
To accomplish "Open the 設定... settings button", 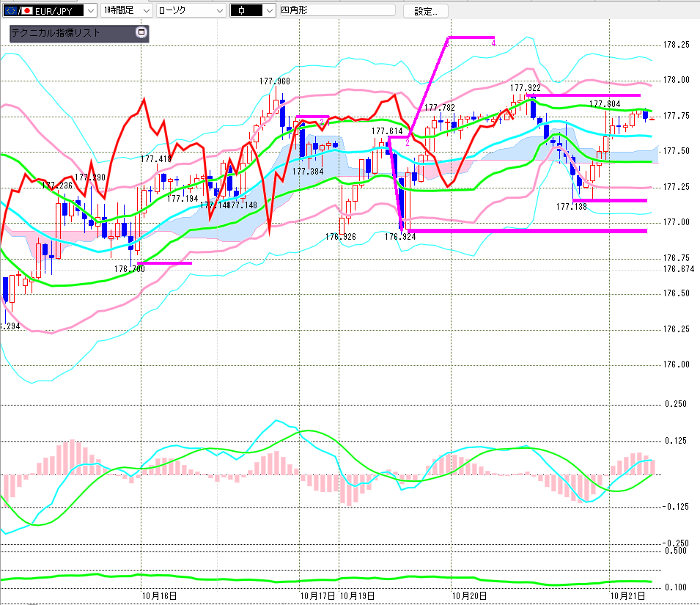I will tap(425, 11).
